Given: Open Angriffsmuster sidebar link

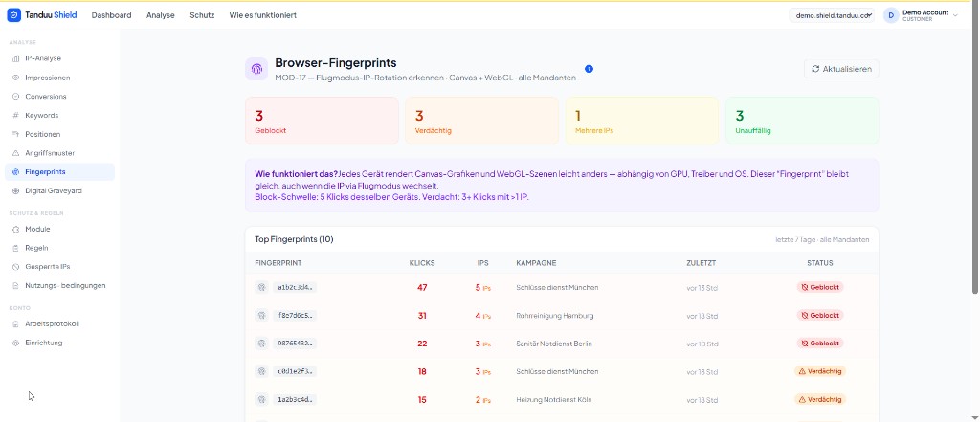Looking at the screenshot, I should click(x=59, y=153).
